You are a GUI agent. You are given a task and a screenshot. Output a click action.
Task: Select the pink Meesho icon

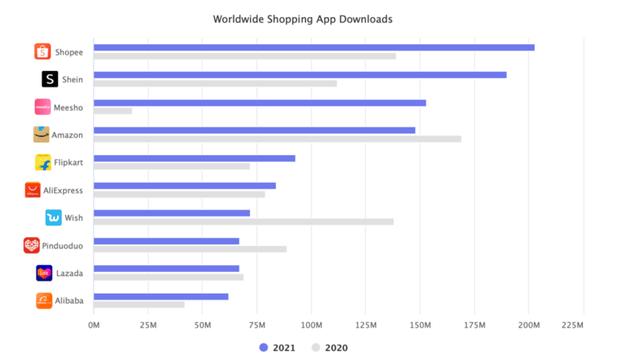pyautogui.click(x=42, y=107)
